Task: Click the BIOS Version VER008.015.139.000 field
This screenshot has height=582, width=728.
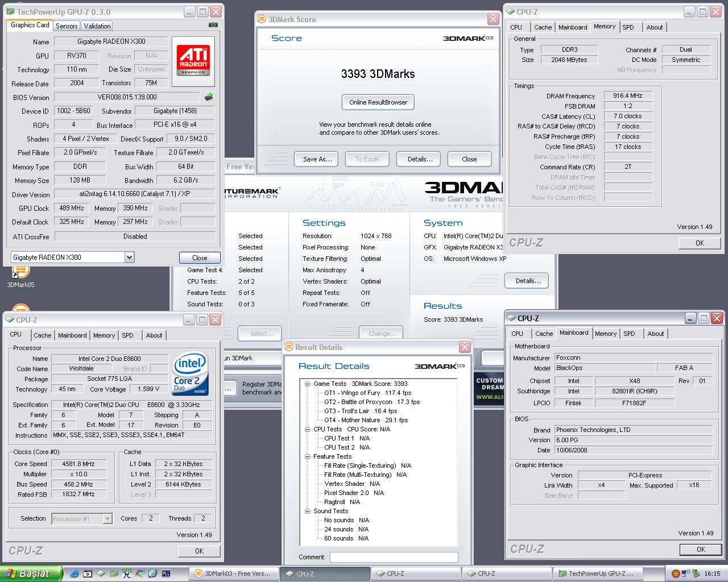Action: pos(127,97)
